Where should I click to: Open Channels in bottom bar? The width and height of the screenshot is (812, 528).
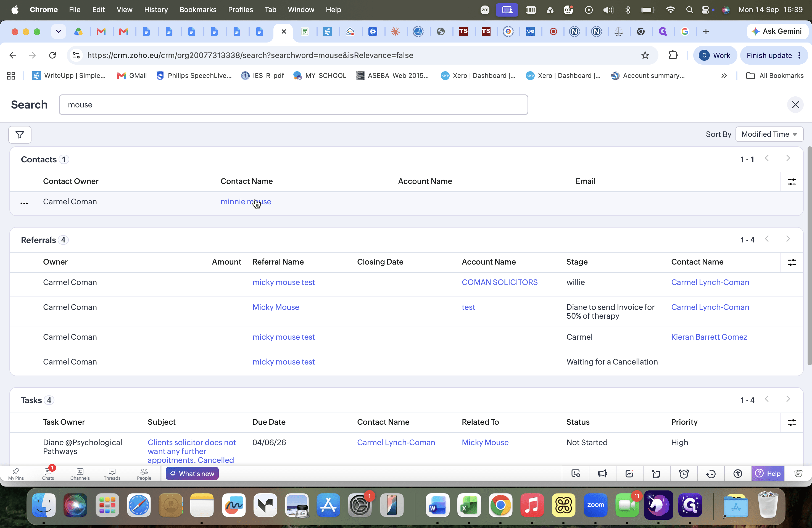80,474
